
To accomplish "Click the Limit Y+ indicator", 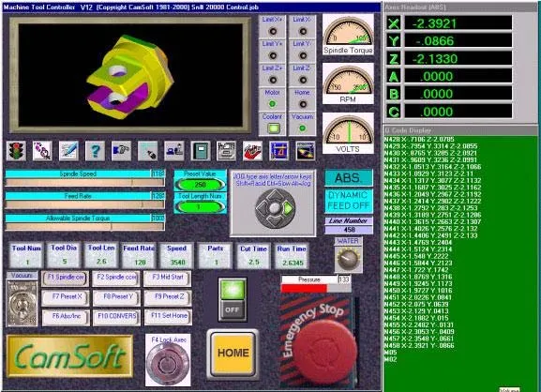I will (x=273, y=55).
